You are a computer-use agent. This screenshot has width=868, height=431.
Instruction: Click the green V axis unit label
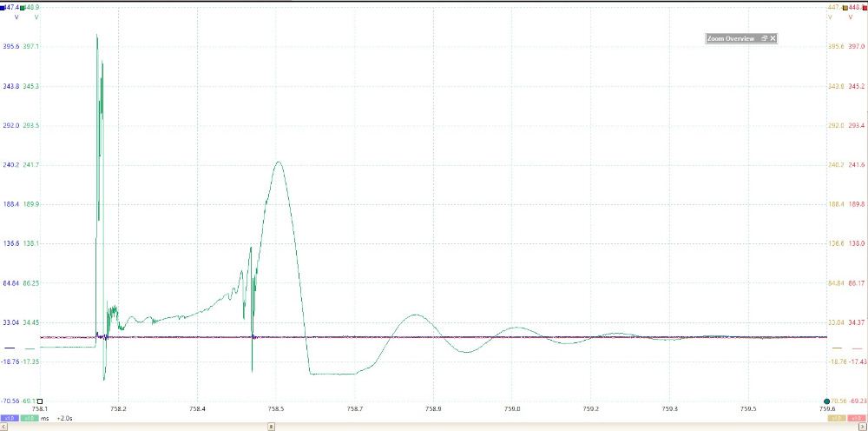pyautogui.click(x=36, y=17)
